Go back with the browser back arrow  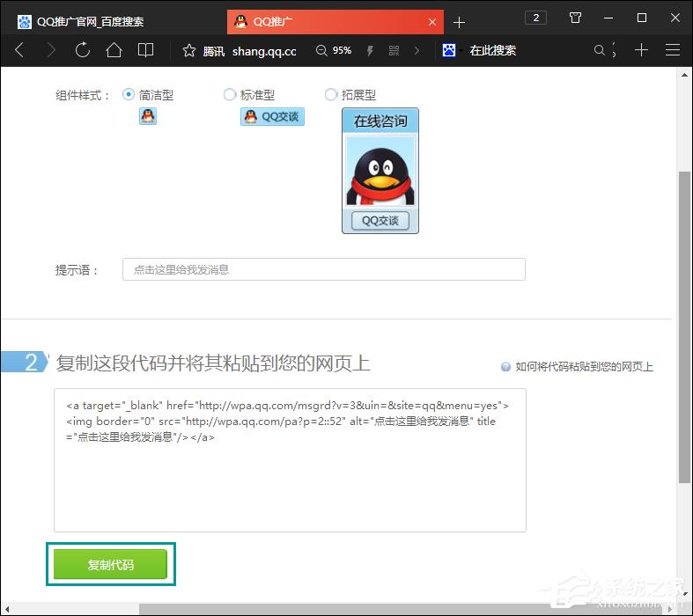point(19,50)
